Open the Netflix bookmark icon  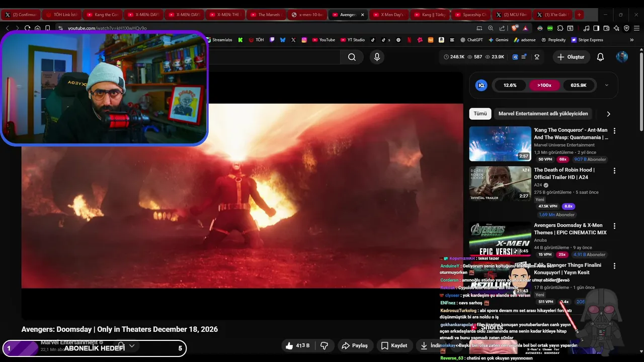[x=409, y=40]
